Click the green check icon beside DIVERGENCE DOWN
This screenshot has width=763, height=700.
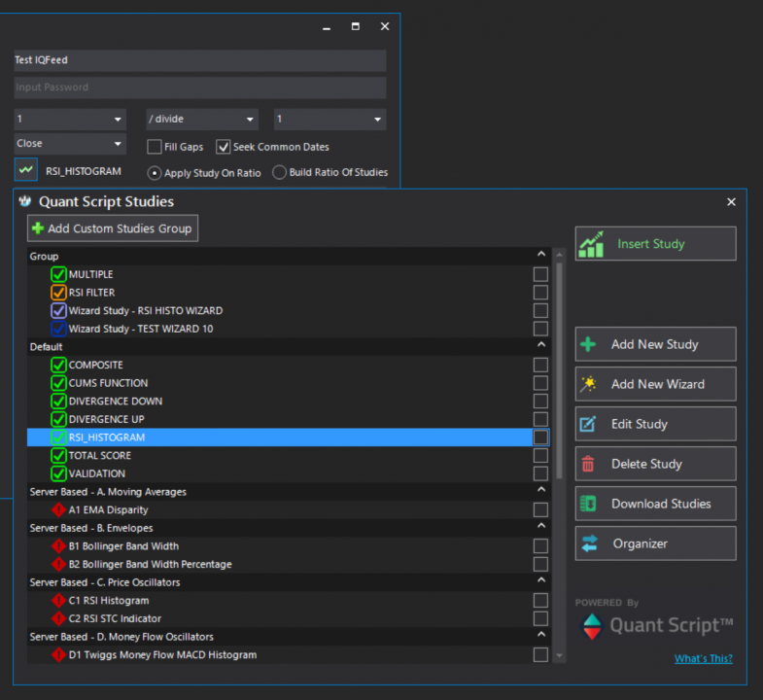point(58,401)
